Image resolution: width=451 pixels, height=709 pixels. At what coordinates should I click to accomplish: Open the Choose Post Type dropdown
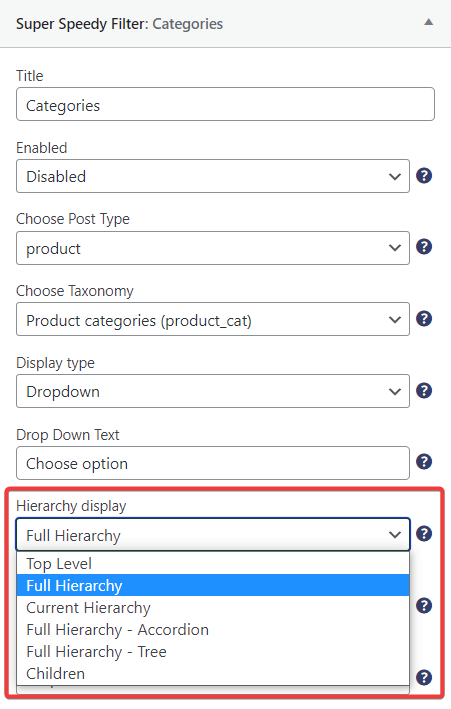pos(213,248)
